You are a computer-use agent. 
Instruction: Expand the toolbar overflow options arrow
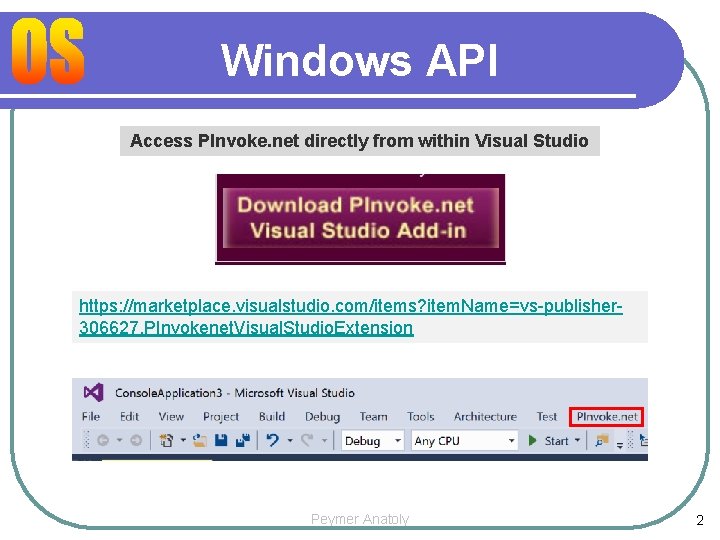(619, 444)
